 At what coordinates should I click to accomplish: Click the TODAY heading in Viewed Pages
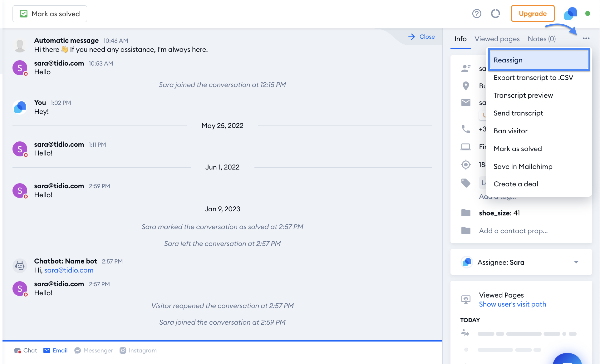coord(470,320)
